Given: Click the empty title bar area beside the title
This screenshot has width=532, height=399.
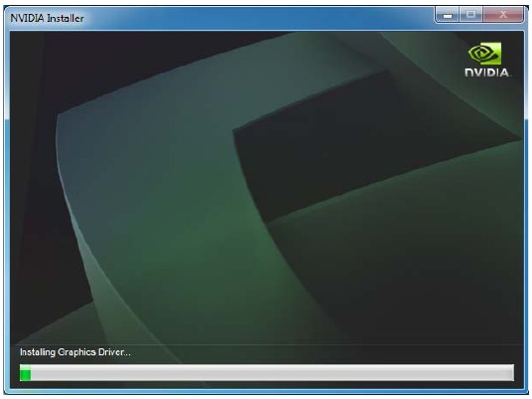Looking at the screenshot, I should click(x=258, y=18).
